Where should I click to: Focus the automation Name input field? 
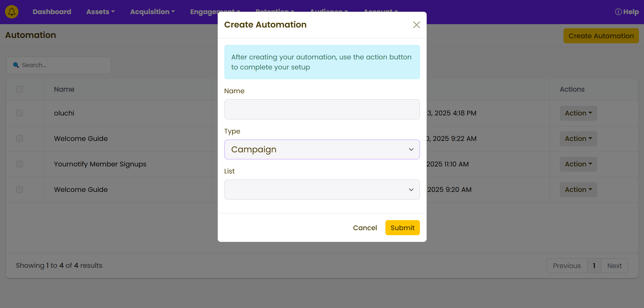pyautogui.click(x=322, y=109)
